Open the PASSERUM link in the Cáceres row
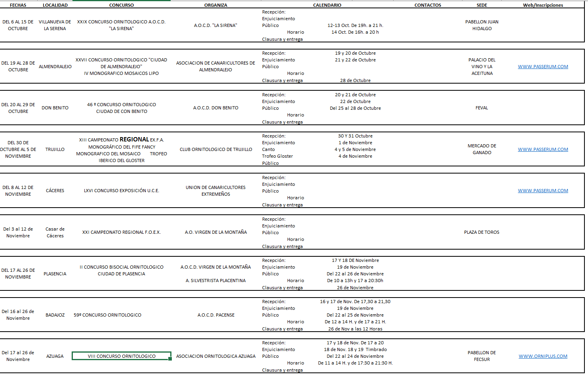Image resolution: width=588 pixels, height=376 pixels. 543,191
